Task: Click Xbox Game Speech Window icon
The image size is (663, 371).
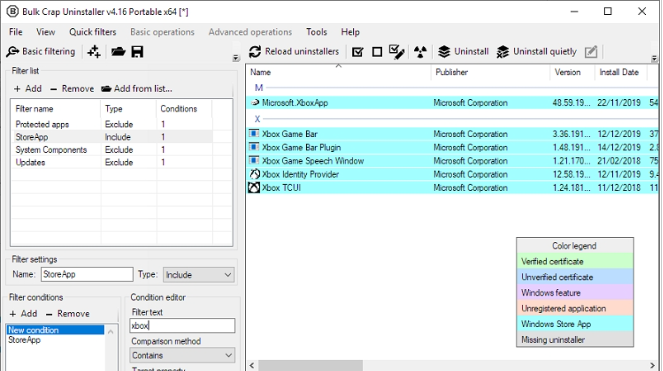Action: 254,161
